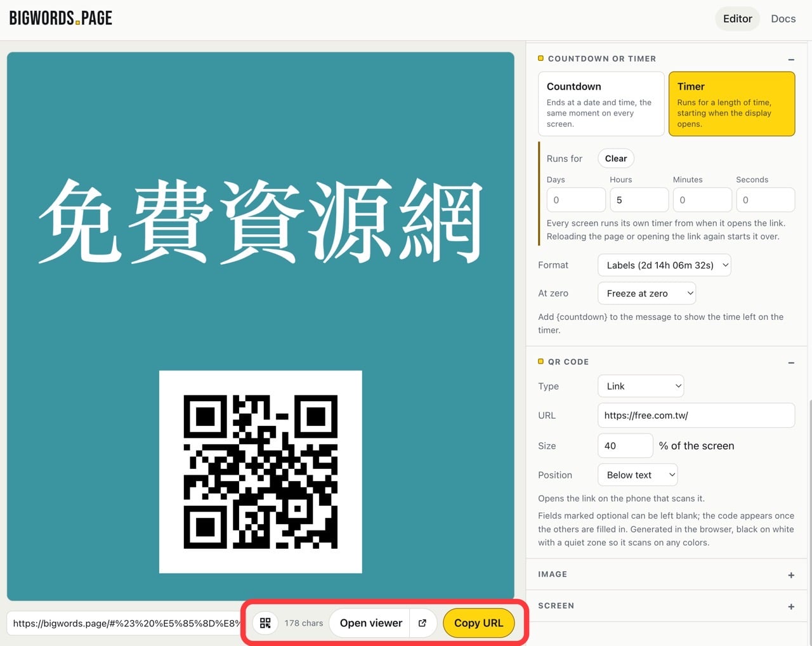
Task: Click the Clear button next to Runs for
Action: tap(615, 159)
